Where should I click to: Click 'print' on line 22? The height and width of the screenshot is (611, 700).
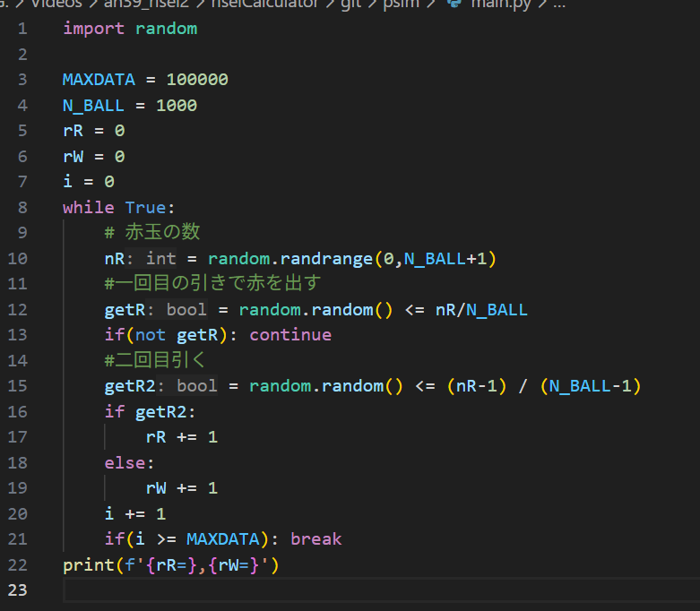click(89, 565)
